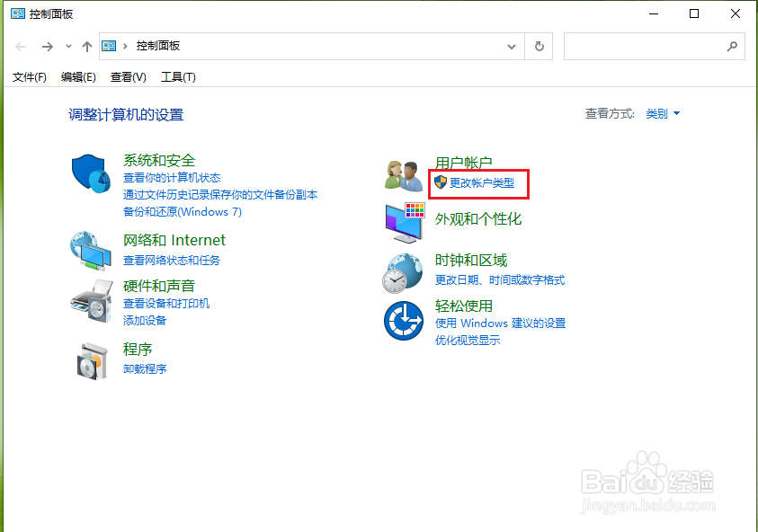Screen dimensions: 758x532
Task: Click the 时钟和区域 clock icon
Action: (x=403, y=271)
